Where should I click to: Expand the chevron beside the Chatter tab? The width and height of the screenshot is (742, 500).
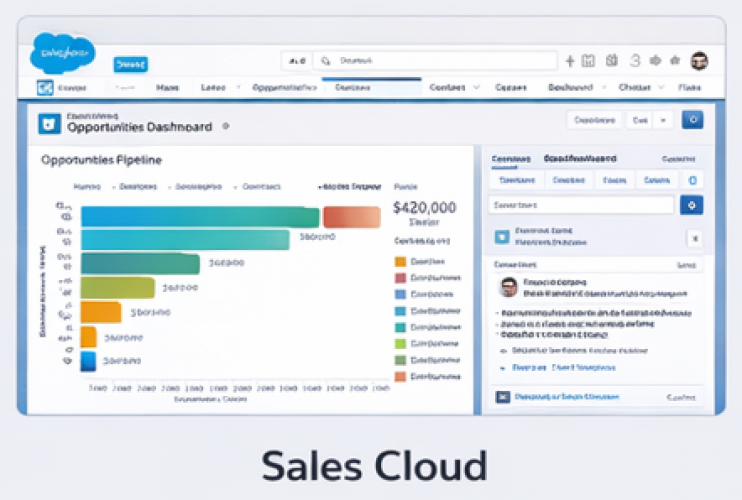click(x=661, y=88)
